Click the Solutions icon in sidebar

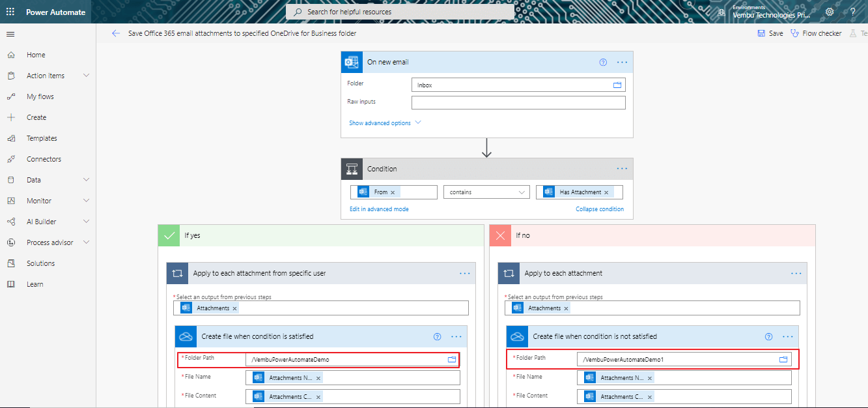(x=10, y=263)
